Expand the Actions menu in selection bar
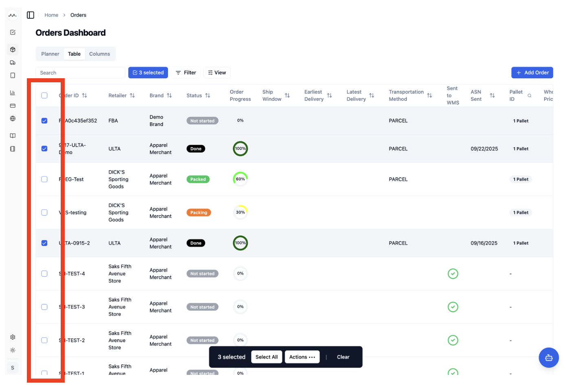The width and height of the screenshot is (576, 392). pyautogui.click(x=302, y=357)
